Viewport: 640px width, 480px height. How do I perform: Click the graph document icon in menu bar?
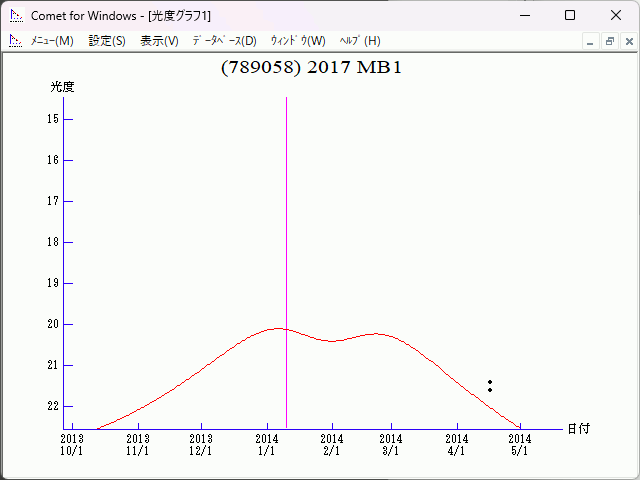point(15,41)
